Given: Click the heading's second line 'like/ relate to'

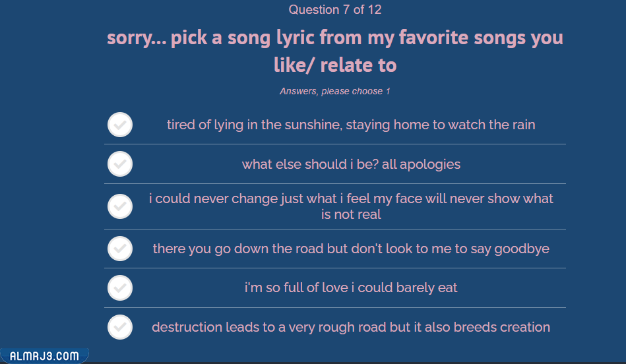Looking at the screenshot, I should [335, 65].
